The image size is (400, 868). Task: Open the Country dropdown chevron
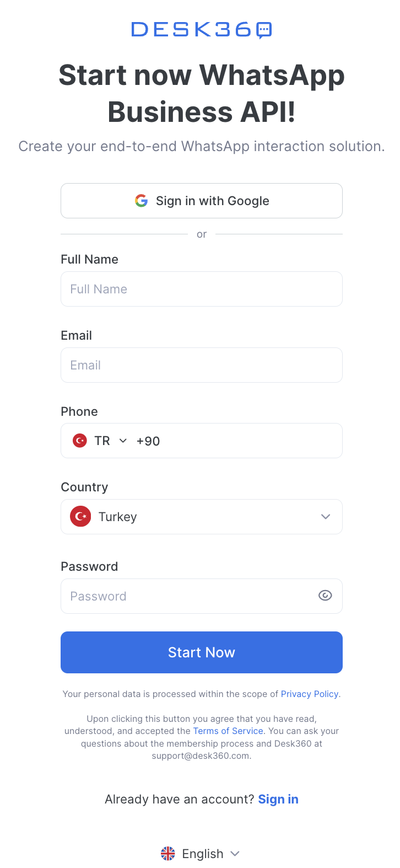tap(326, 517)
